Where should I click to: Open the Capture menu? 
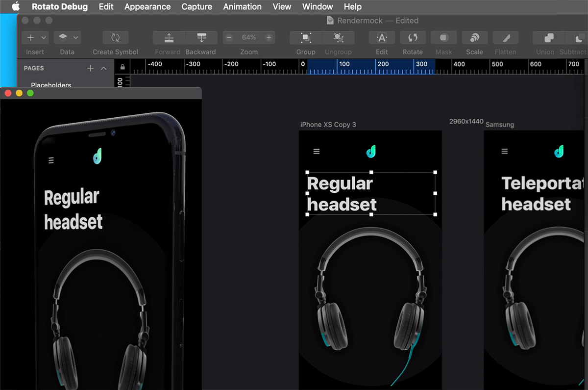pos(196,6)
